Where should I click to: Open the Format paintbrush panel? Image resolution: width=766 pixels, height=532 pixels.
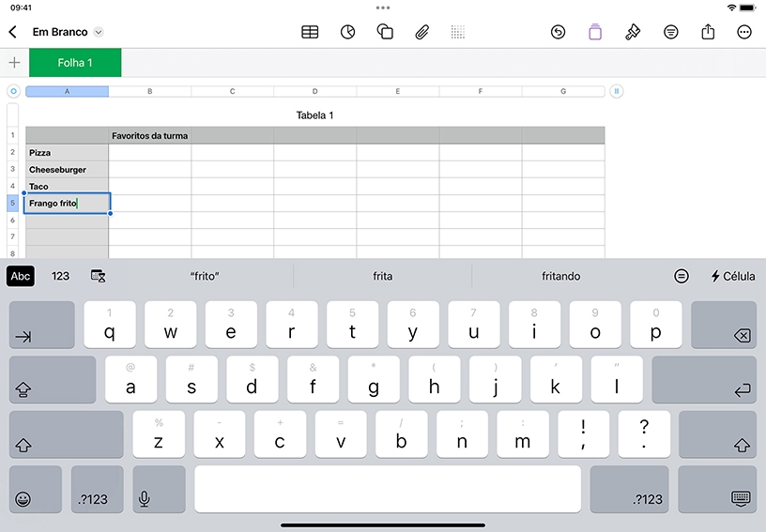click(x=633, y=32)
